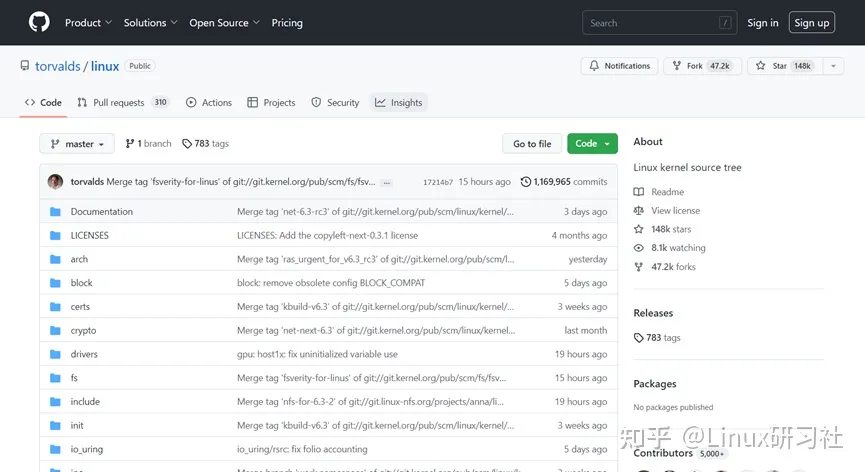Open the green Code dropdown button
The image size is (865, 472).
pos(592,144)
